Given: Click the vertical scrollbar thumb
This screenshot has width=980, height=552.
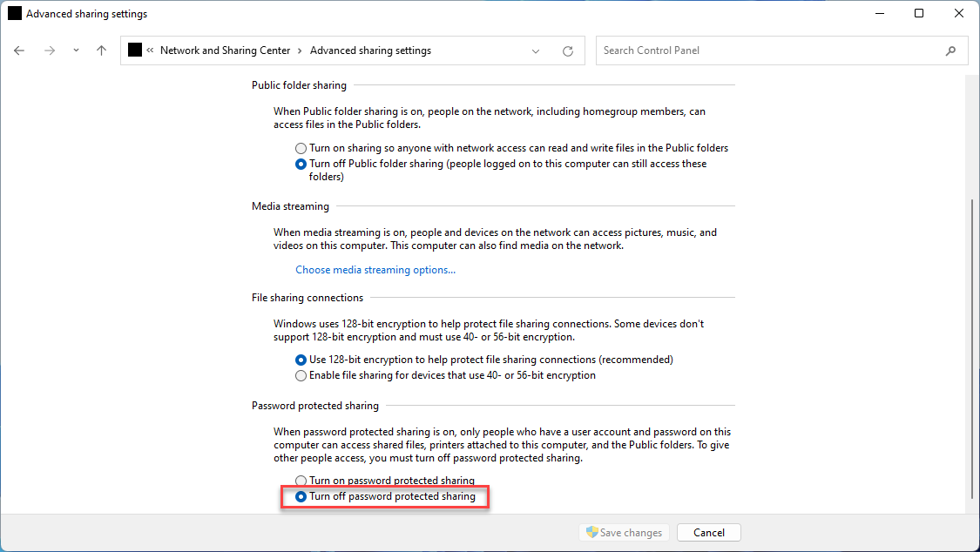Looking at the screenshot, I should 972,348.
